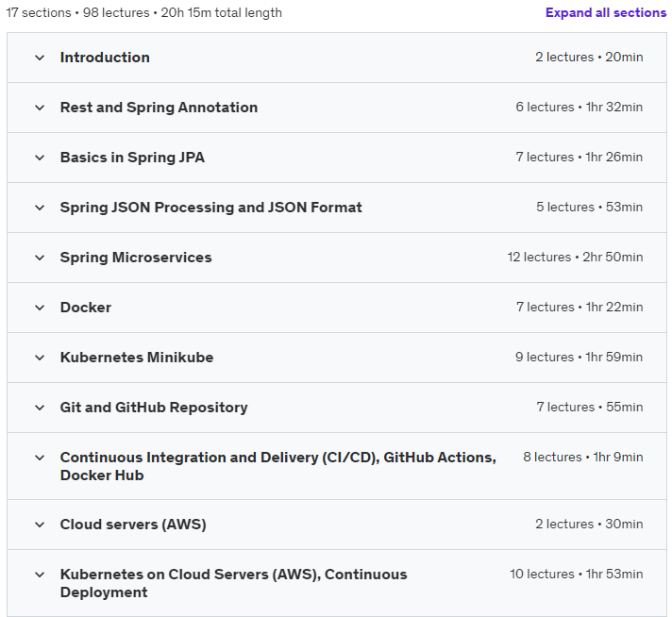Open the CI/CD, GitHub Actions, Docker Hub title
The image size is (672, 617).
(x=278, y=466)
